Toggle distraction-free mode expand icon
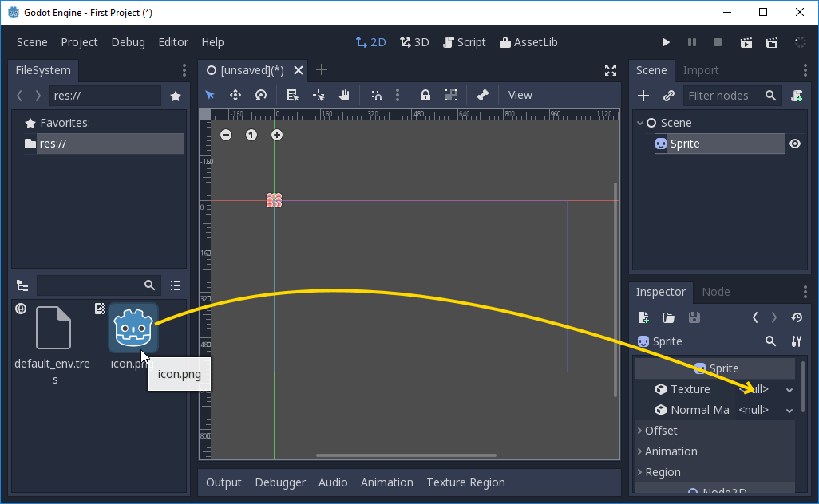Image resolution: width=819 pixels, height=504 pixels. (x=611, y=70)
